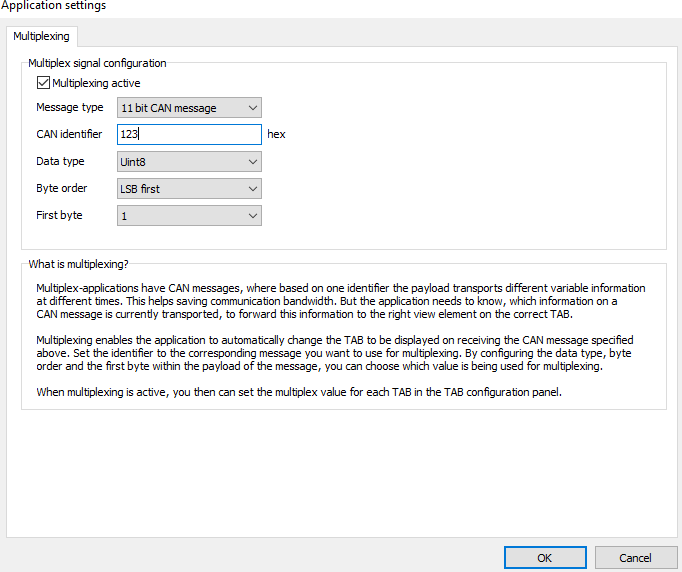Click paragraph starting "When multiplexing is active"

pyautogui.click(x=301, y=392)
